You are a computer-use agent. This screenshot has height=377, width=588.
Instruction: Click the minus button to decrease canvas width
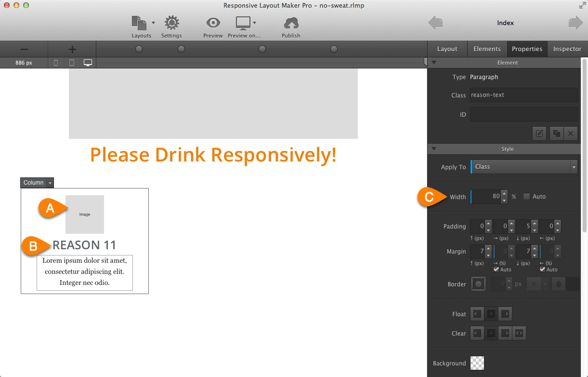pyautogui.click(x=24, y=49)
